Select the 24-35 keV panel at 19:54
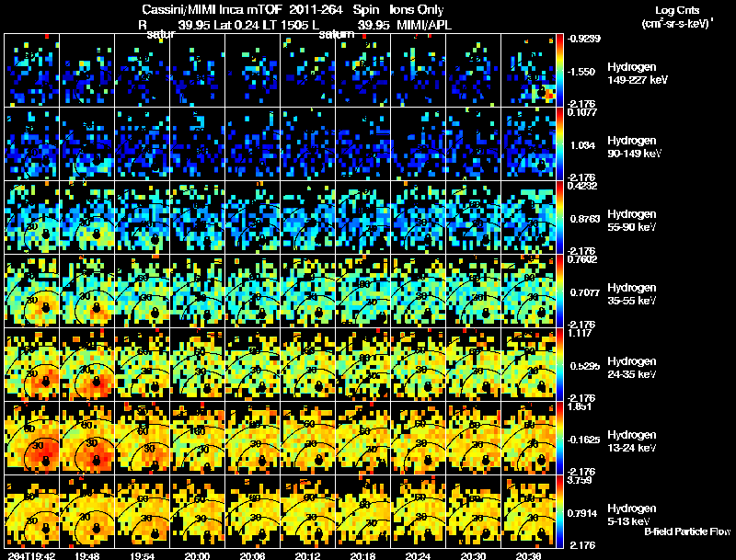736x560 pixels. pos(144,364)
